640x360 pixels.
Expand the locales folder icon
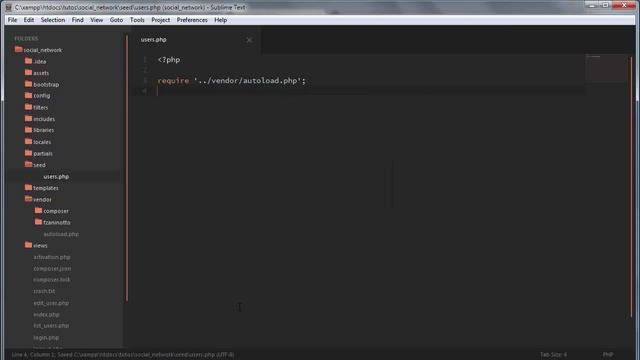click(28, 142)
